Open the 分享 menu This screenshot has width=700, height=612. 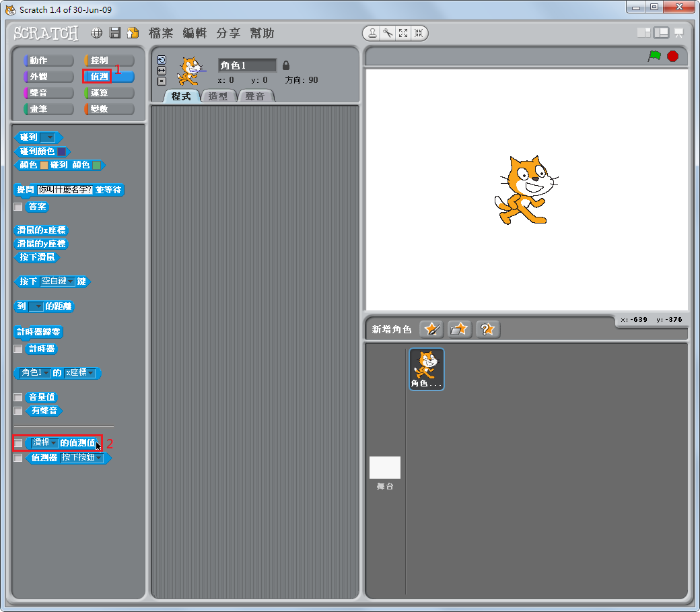tap(229, 33)
